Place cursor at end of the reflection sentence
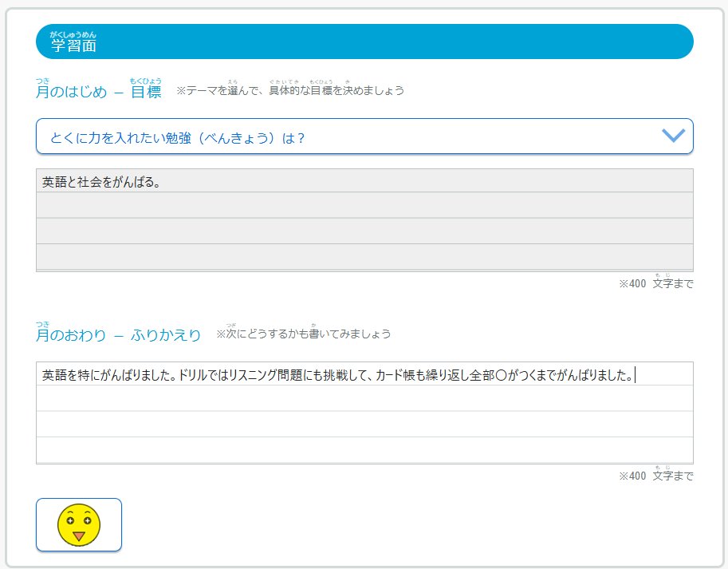The image size is (728, 569). (x=635, y=375)
